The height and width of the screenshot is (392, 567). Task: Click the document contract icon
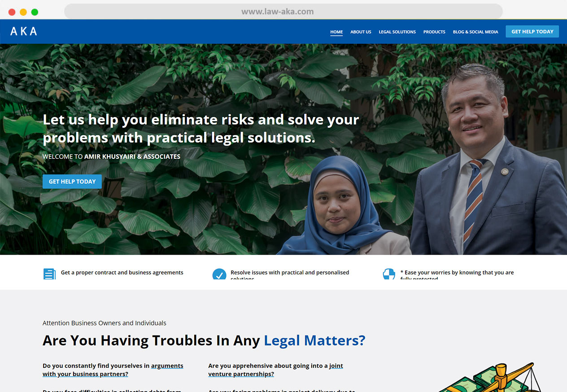pyautogui.click(x=49, y=274)
